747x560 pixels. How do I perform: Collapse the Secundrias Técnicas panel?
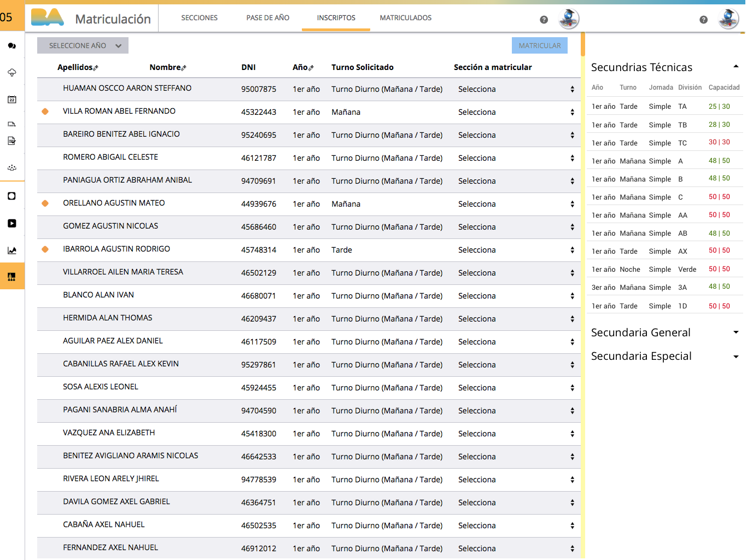pyautogui.click(x=736, y=67)
